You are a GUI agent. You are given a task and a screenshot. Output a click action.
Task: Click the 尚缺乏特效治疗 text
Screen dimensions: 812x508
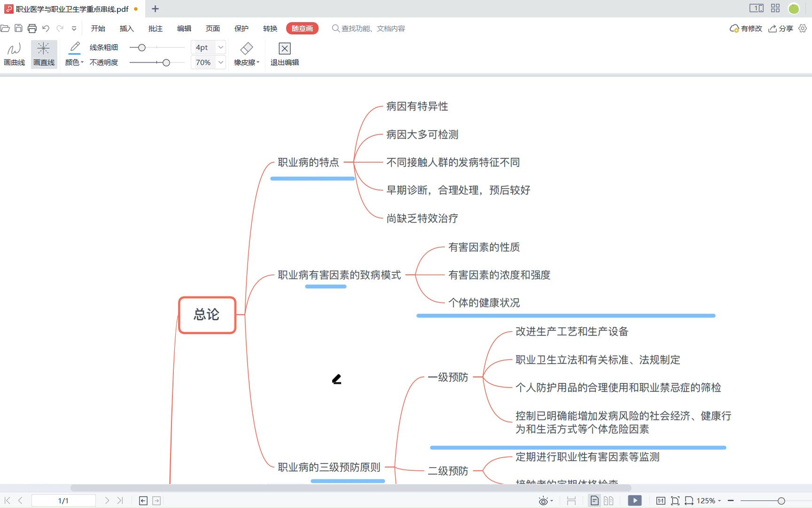(x=422, y=218)
